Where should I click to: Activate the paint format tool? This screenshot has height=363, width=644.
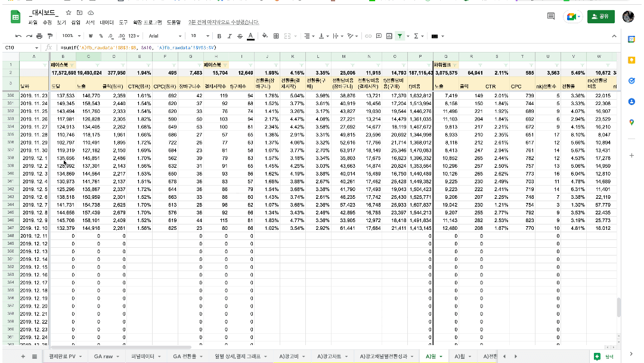(50, 36)
